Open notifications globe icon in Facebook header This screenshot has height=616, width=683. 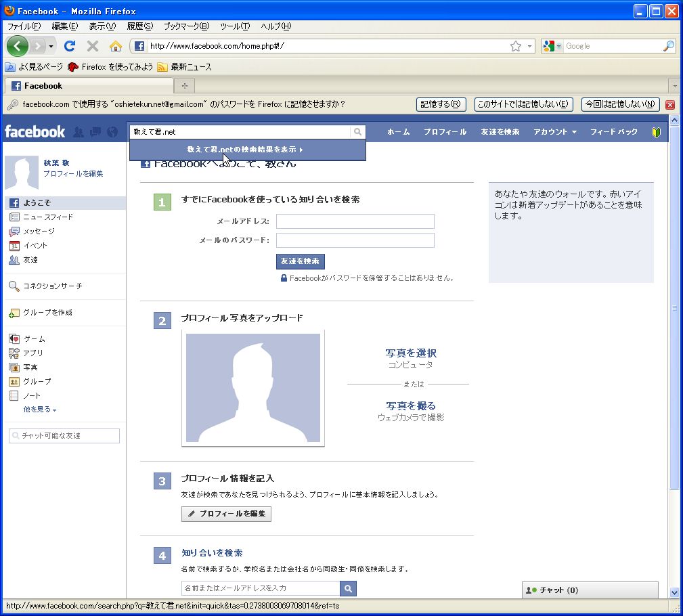[x=112, y=131]
